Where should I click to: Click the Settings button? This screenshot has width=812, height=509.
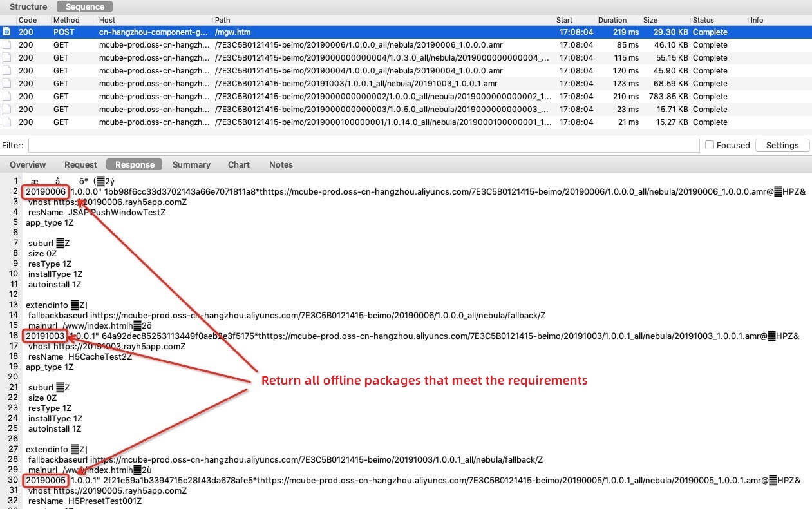point(782,145)
